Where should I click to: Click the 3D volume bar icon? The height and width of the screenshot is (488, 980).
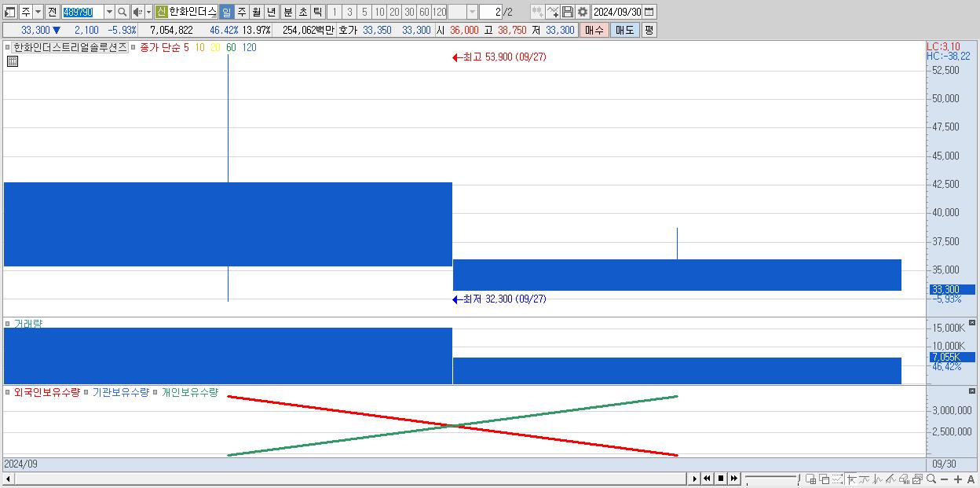[x=904, y=479]
